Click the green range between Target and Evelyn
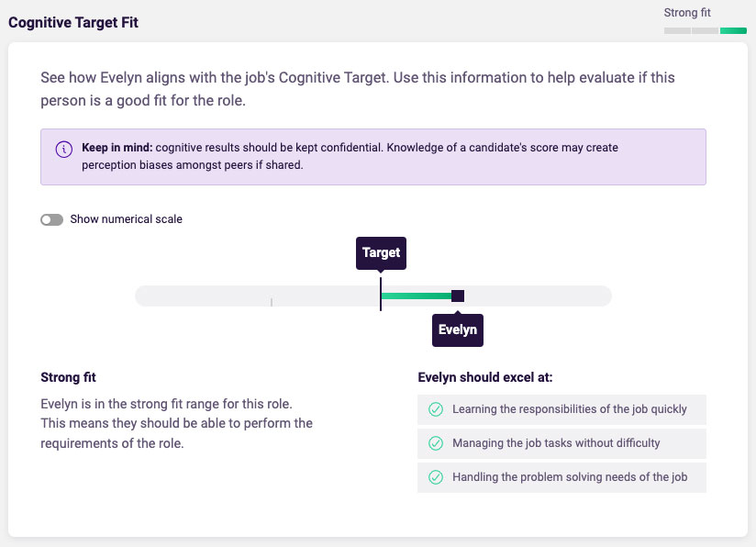756x547 pixels. tap(417, 296)
